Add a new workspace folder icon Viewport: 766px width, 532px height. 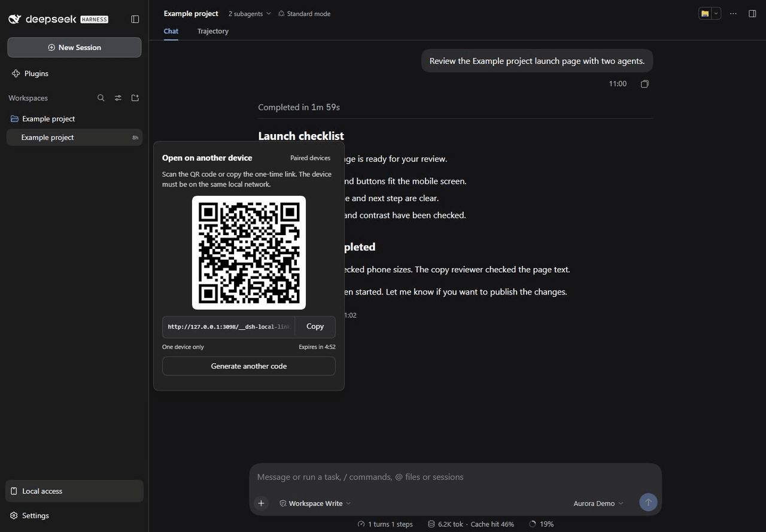click(x=135, y=98)
